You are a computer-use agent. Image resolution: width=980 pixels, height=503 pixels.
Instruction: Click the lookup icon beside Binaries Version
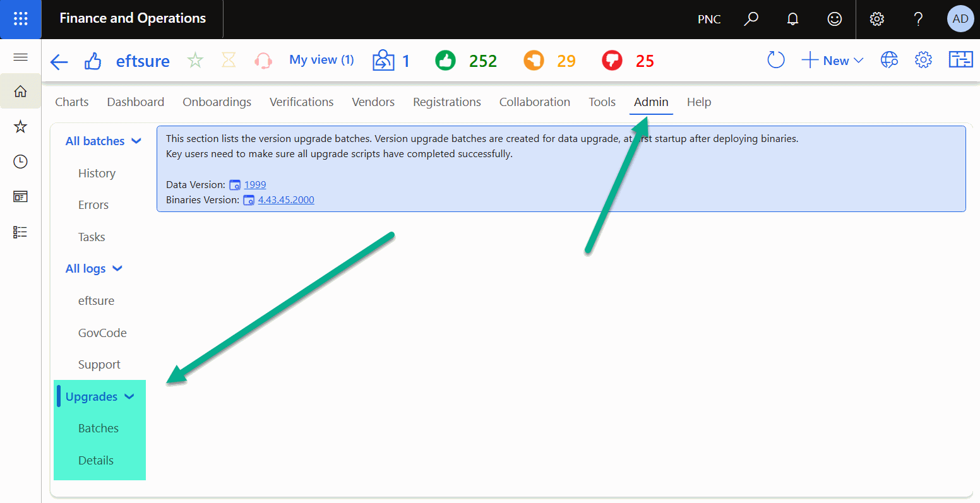coord(249,201)
